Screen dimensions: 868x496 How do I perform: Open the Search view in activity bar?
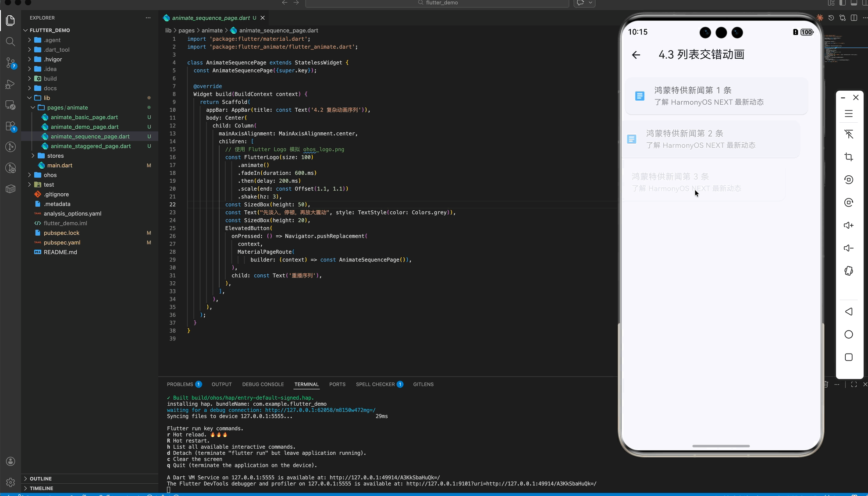tap(11, 42)
